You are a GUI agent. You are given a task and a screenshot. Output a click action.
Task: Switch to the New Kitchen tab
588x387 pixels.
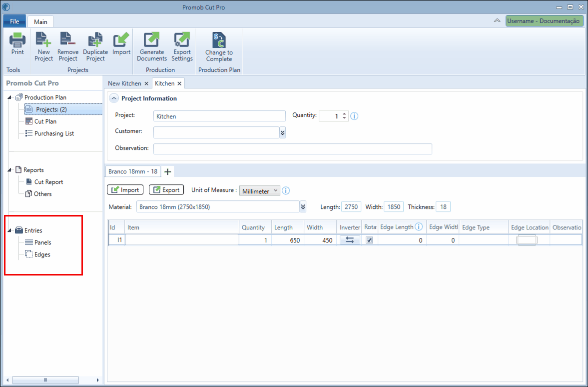click(x=124, y=83)
